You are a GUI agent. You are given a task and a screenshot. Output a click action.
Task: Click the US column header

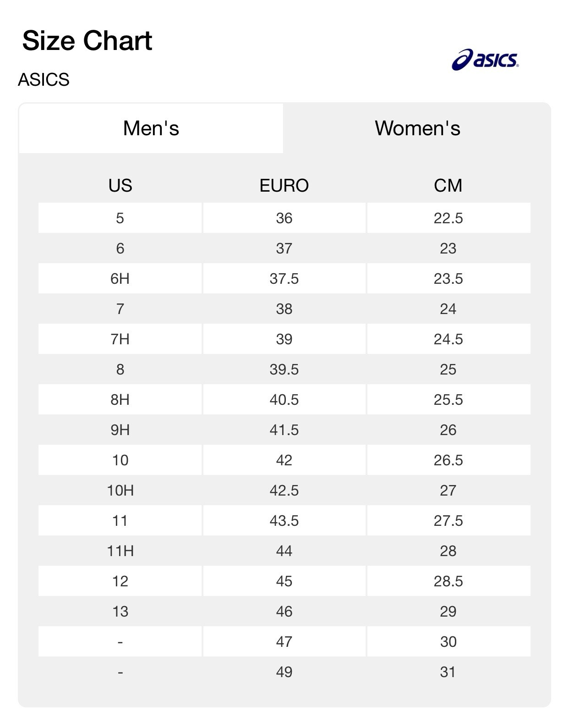tap(120, 186)
